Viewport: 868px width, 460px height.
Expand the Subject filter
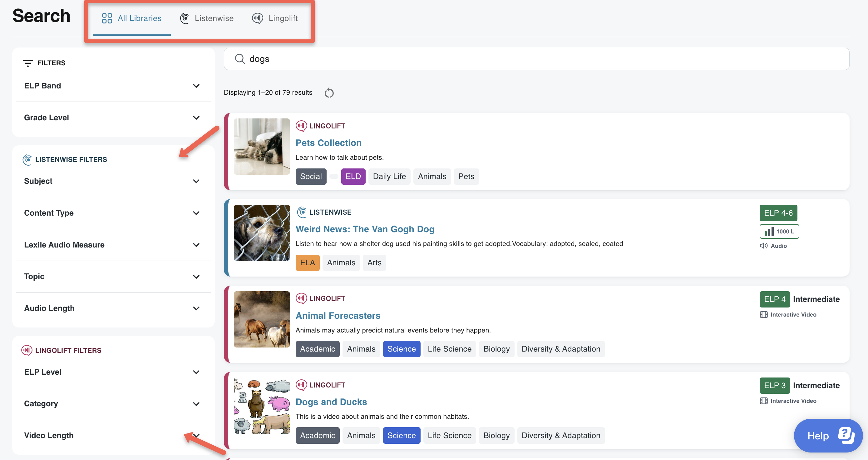pos(113,181)
